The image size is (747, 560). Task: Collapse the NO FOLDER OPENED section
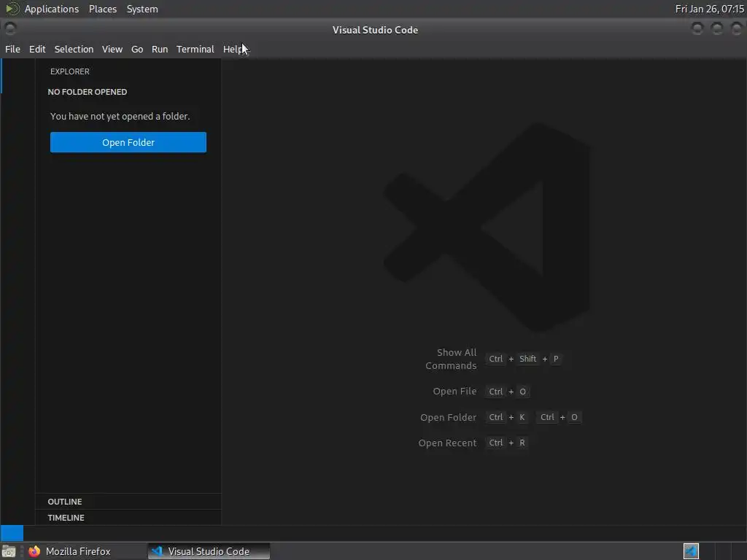(128, 92)
